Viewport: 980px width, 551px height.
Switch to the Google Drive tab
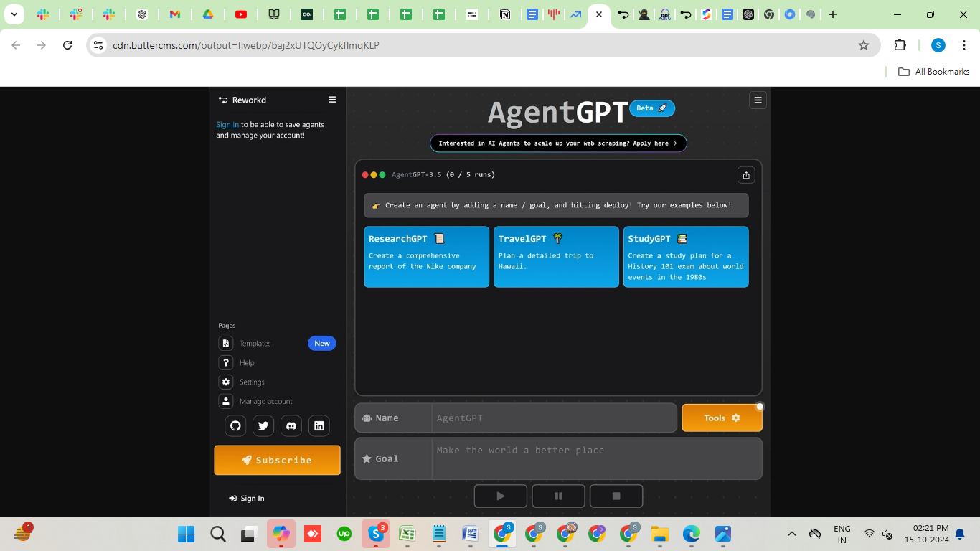click(208, 14)
